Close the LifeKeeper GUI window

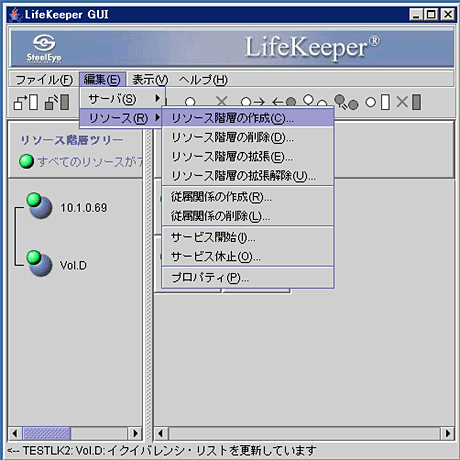click(447, 15)
